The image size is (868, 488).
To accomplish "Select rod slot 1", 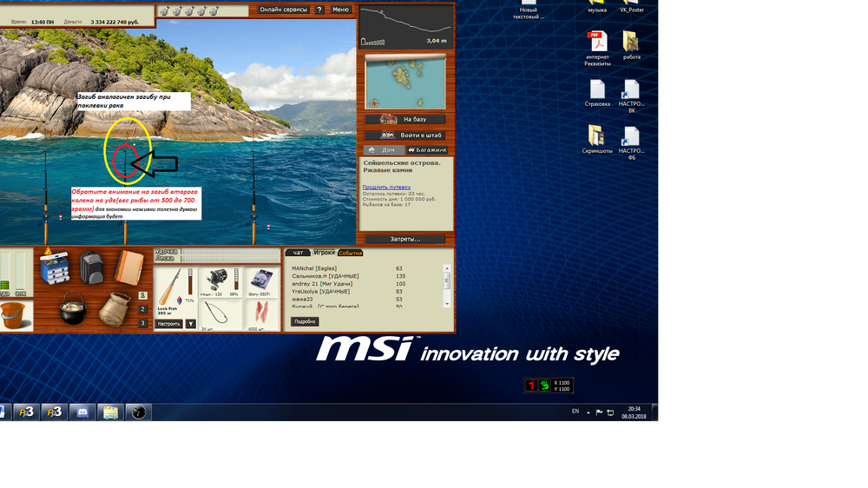I will (142, 295).
